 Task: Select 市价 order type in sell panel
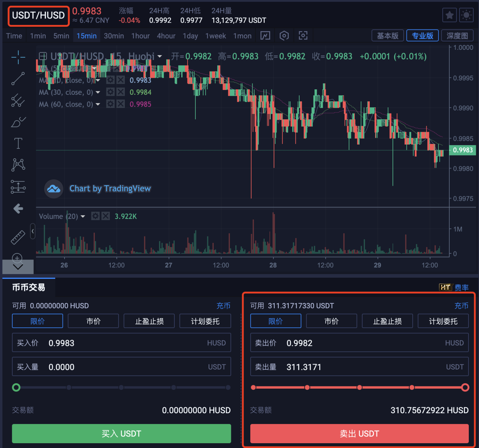coord(331,321)
